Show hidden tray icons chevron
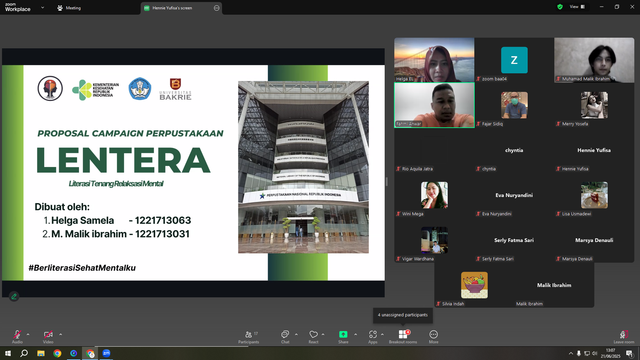 click(571, 353)
